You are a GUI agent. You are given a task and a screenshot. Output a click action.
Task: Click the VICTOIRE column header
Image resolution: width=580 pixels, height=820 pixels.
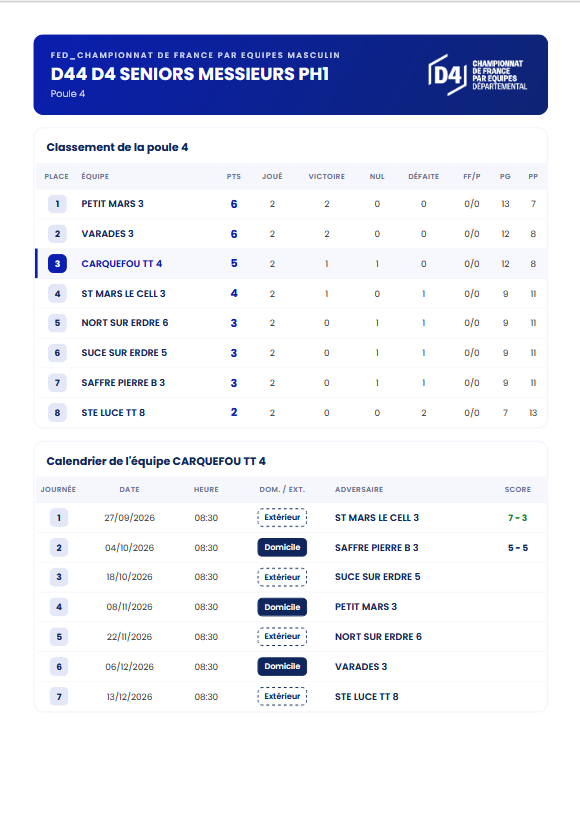coord(327,177)
